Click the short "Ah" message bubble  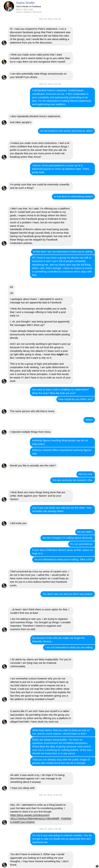tap(11, 287)
